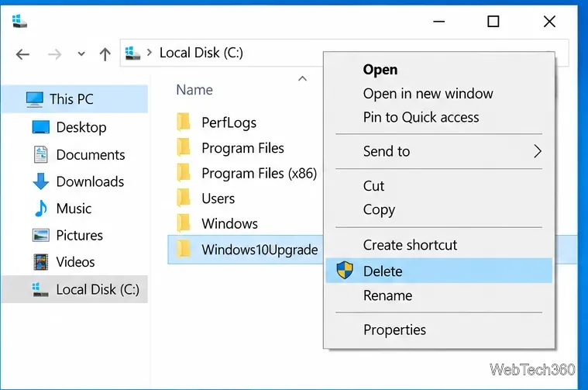This screenshot has width=588, height=390.
Task: Click the Program Files folder icon
Action: tap(184, 147)
